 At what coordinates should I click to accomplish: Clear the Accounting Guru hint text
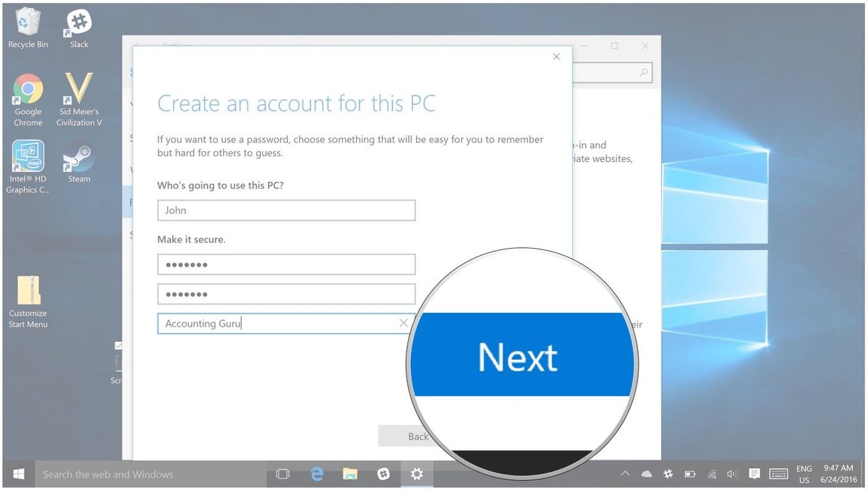(404, 323)
